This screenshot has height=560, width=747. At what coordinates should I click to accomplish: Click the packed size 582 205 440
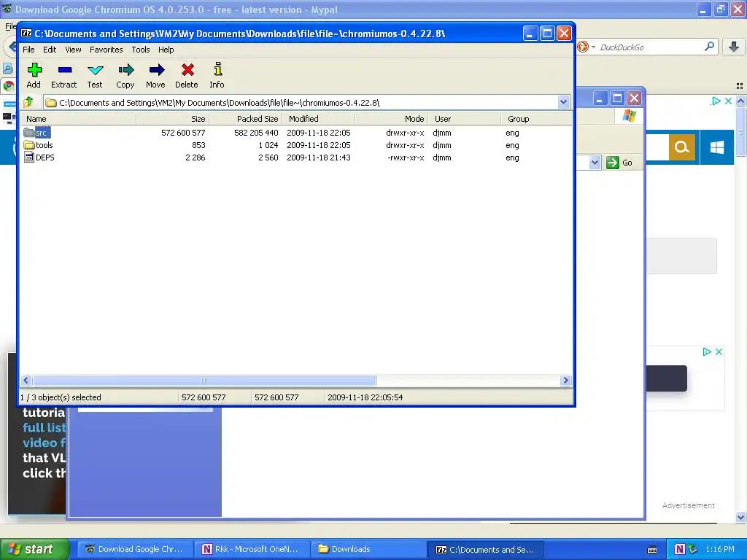pyautogui.click(x=256, y=133)
